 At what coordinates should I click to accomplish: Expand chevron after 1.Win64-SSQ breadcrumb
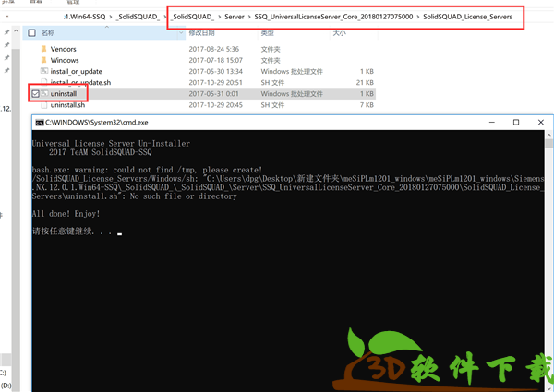pyautogui.click(x=111, y=17)
